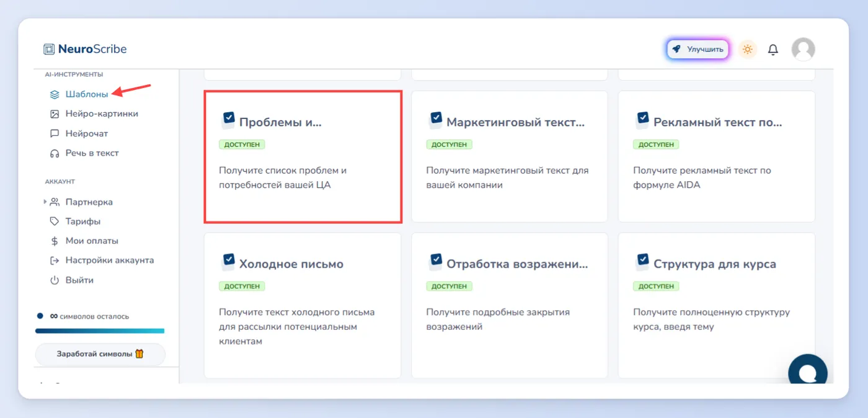This screenshot has width=868, height=418.
Task: Click the Рекламный текст card document icon
Action: click(642, 120)
